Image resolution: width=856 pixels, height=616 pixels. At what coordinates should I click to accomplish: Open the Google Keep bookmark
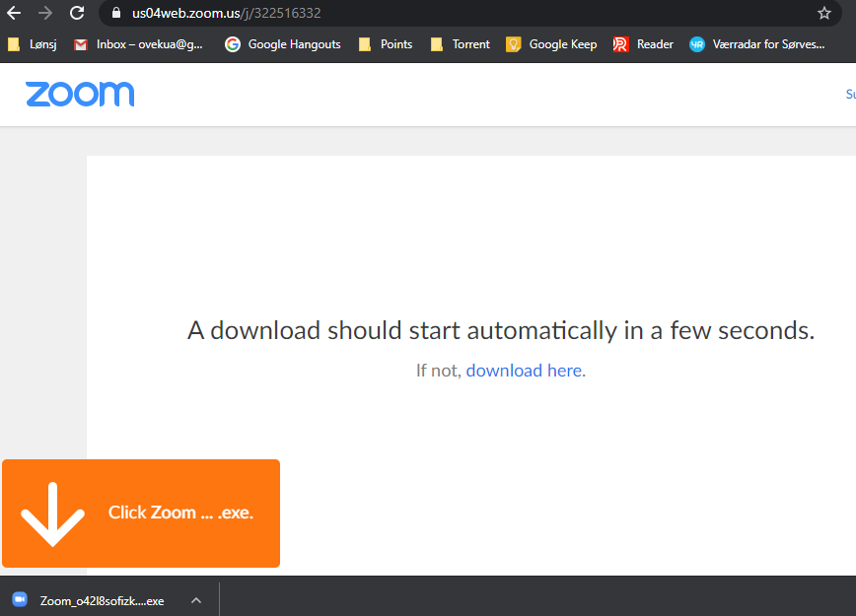point(551,44)
